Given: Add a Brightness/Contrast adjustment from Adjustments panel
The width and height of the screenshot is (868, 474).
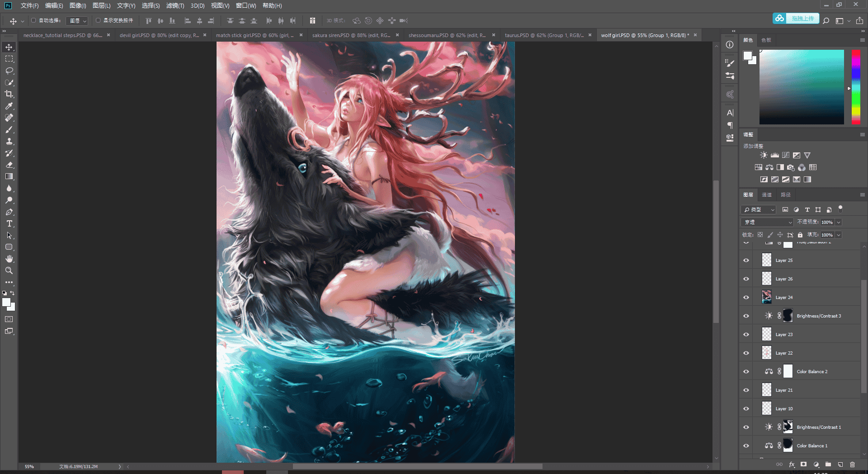Looking at the screenshot, I should (x=764, y=155).
